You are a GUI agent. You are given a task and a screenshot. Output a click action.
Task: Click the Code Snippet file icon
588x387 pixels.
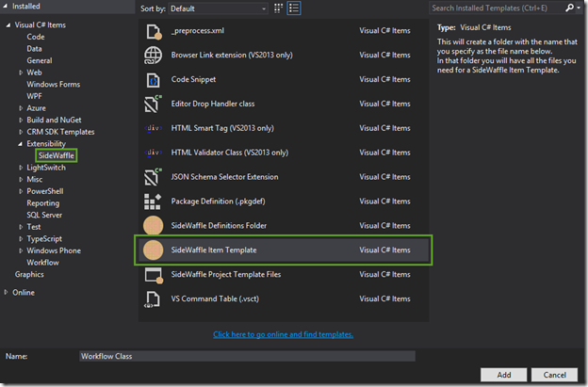pyautogui.click(x=153, y=80)
